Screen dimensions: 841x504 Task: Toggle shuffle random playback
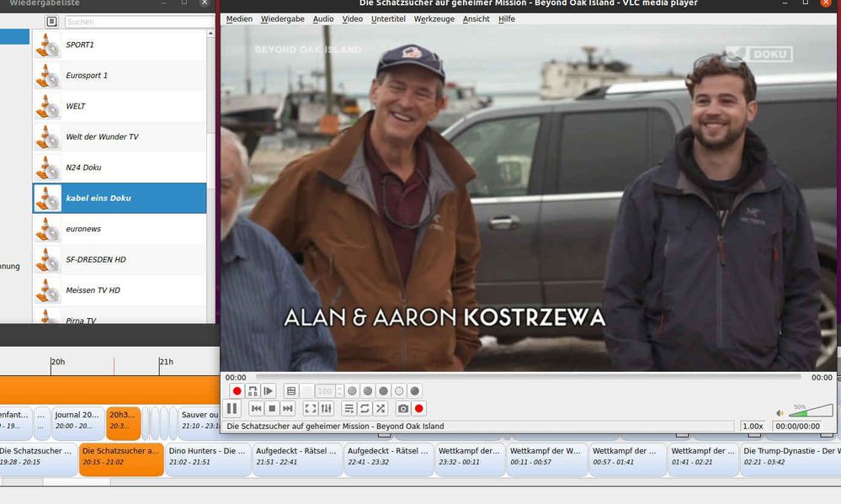(381, 409)
